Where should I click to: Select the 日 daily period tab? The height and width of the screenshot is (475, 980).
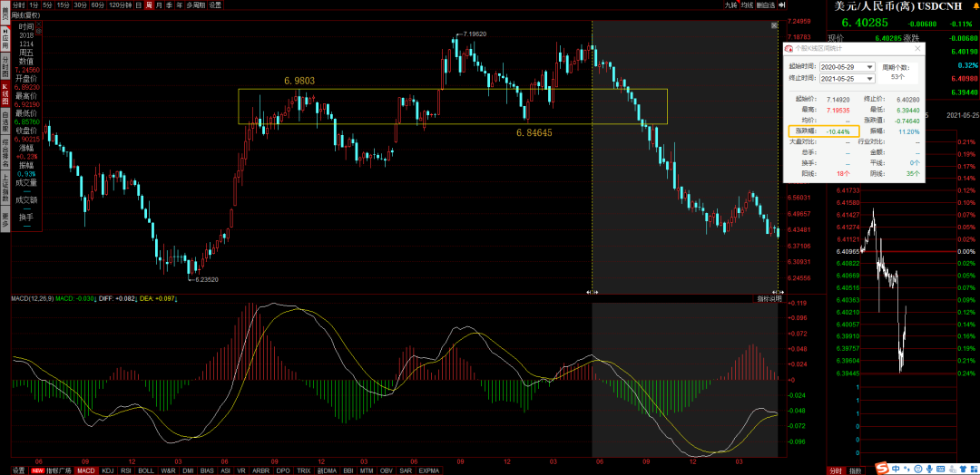coord(139,5)
